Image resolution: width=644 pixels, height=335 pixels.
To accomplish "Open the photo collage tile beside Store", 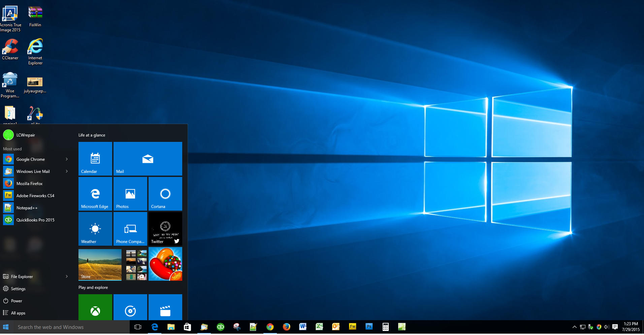I will (136, 265).
